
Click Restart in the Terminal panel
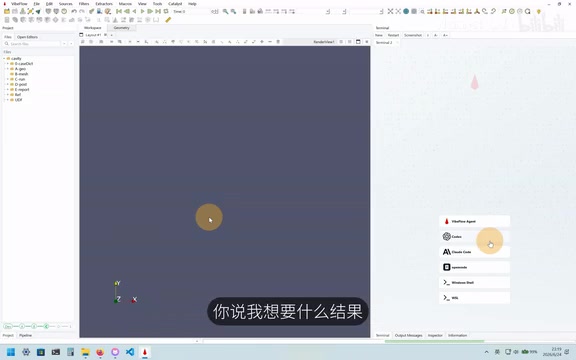pyautogui.click(x=393, y=35)
